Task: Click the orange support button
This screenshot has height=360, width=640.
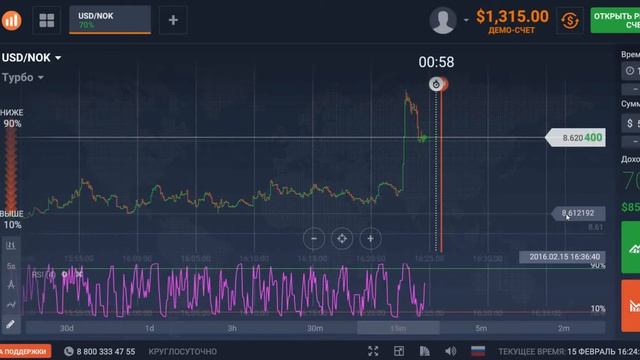Action: tap(25, 351)
